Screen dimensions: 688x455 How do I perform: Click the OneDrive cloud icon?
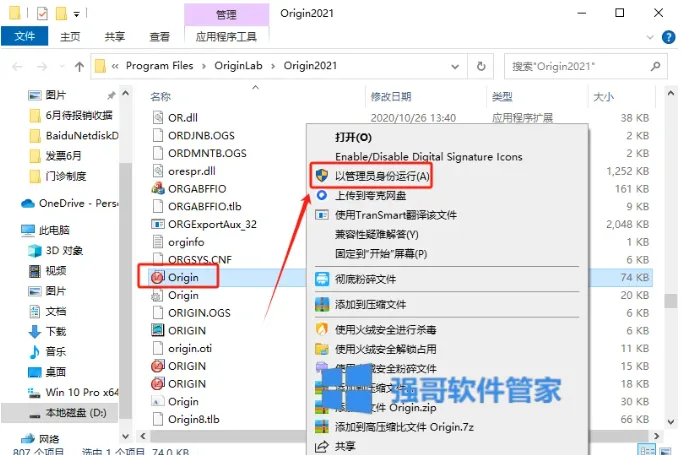click(28, 204)
